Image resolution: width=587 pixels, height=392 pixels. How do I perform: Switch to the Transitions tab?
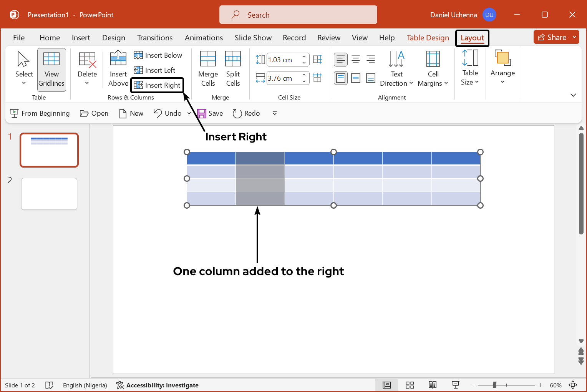pyautogui.click(x=155, y=38)
